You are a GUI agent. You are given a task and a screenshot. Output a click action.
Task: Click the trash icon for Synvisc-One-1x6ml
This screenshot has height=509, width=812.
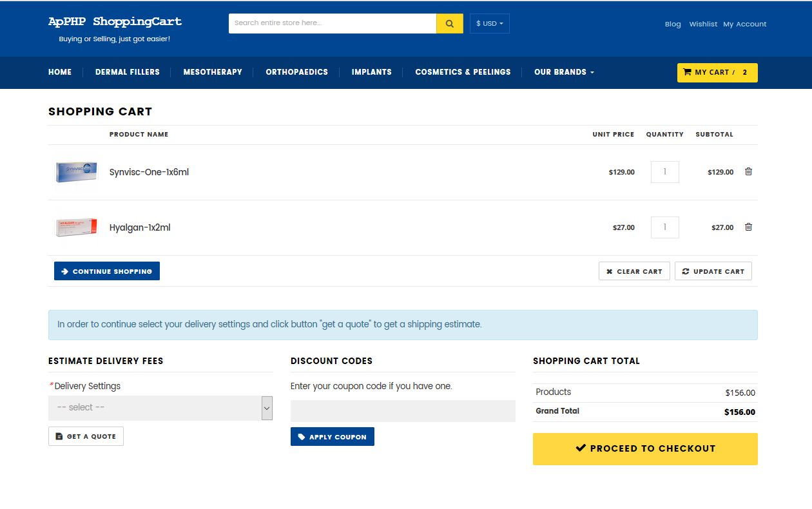(x=748, y=171)
